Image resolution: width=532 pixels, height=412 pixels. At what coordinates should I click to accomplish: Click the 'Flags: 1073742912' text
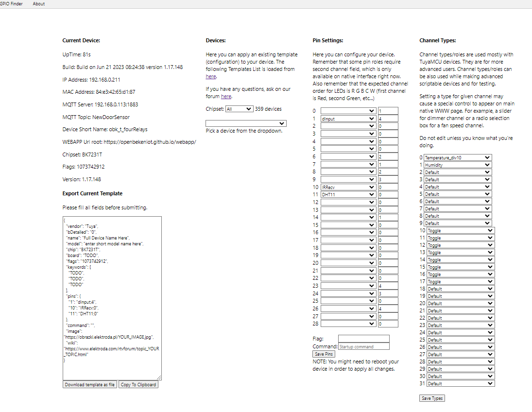pyautogui.click(x=84, y=167)
